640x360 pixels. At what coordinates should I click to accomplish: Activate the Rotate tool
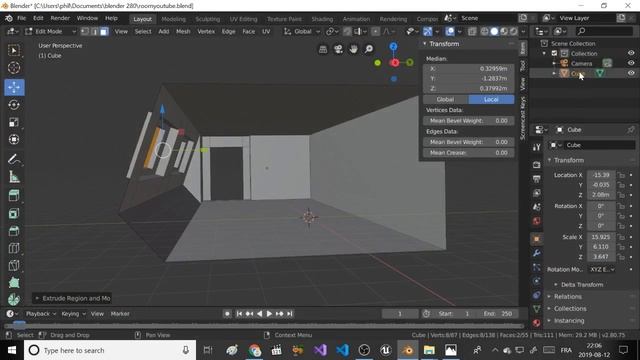14,105
